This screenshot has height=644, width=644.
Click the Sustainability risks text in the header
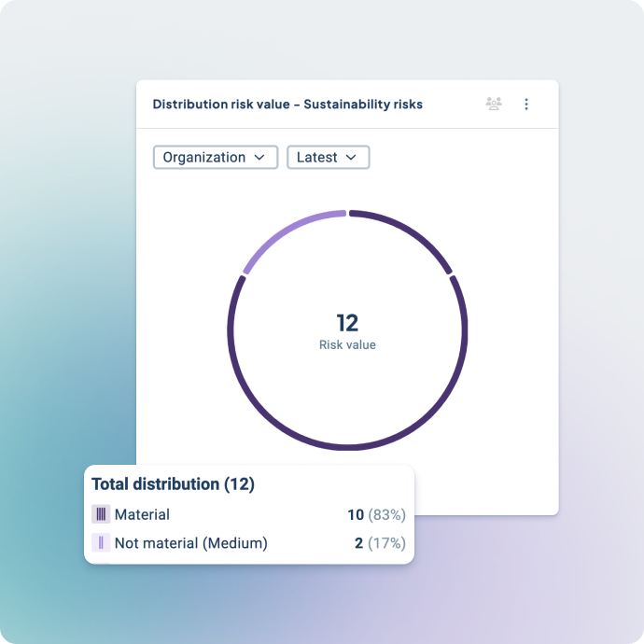tap(363, 105)
